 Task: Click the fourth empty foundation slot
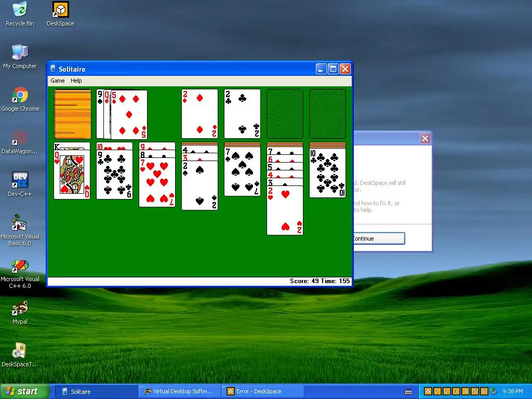[x=327, y=114]
